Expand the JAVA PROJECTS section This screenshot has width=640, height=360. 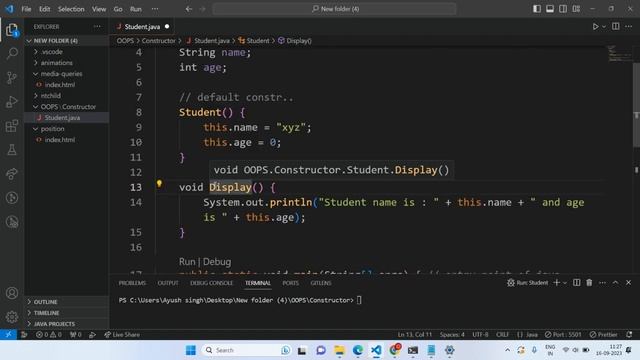[x=67, y=324]
